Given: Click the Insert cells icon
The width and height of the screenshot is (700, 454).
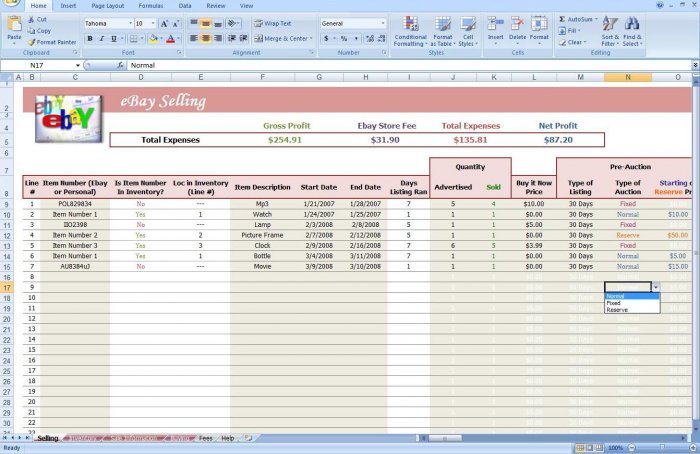Looking at the screenshot, I should click(x=495, y=24).
